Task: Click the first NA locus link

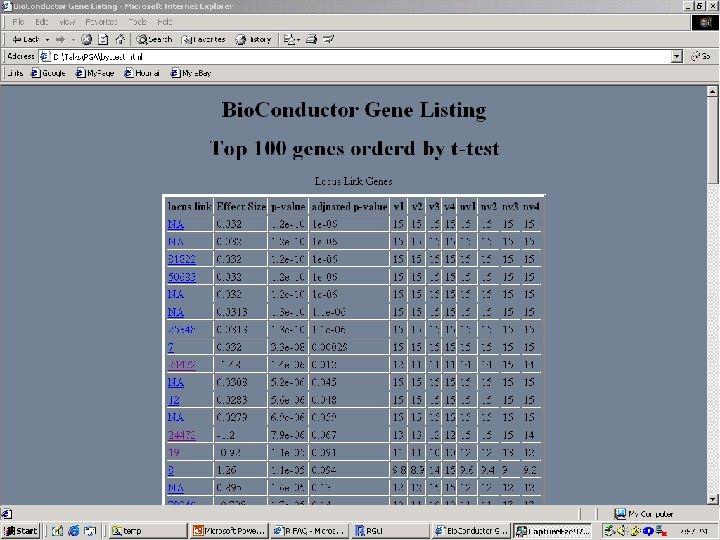Action: click(x=176, y=224)
